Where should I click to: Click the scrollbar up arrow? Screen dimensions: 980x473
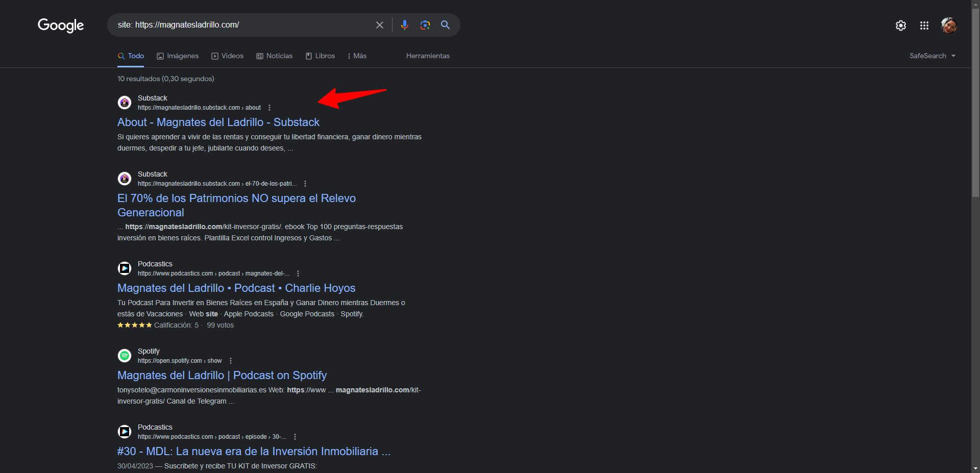975,4
